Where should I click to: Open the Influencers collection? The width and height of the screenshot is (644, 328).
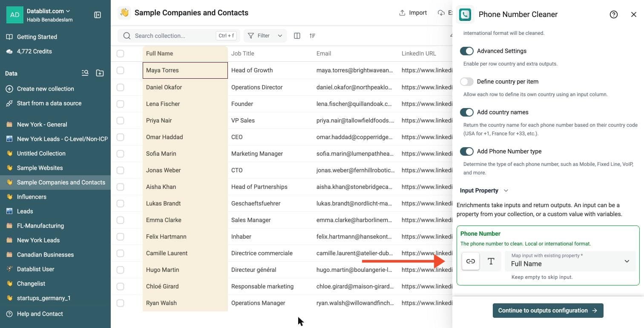(55, 197)
